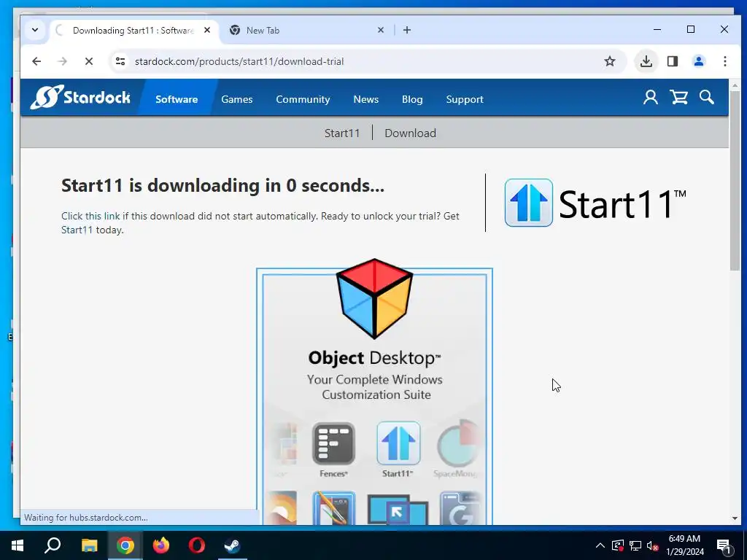747x560 pixels.
Task: Click the Start11 sub-navigation link
Action: 342,133
